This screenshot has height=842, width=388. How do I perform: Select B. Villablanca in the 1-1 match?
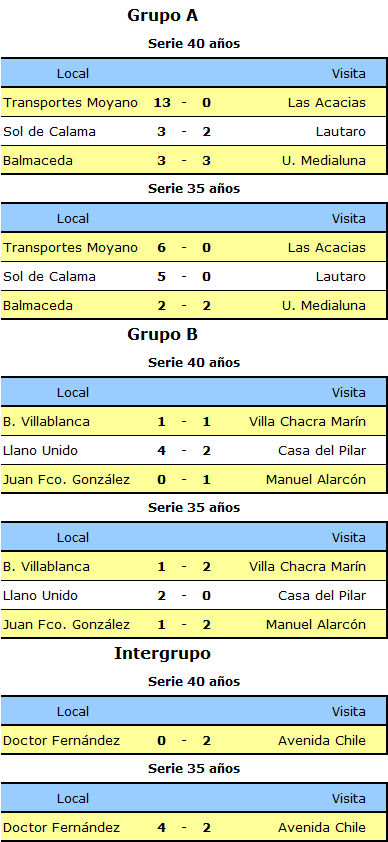46,422
